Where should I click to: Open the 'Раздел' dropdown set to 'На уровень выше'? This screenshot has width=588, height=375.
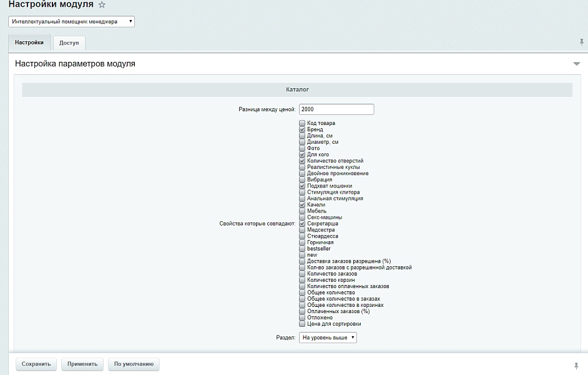328,337
